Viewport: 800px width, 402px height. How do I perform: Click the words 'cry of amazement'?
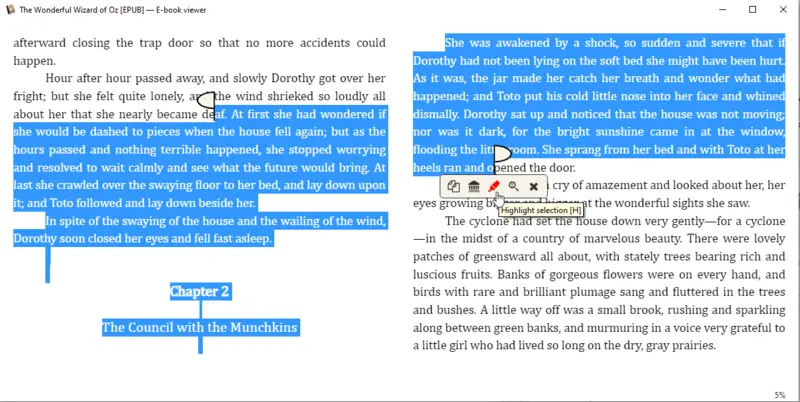click(600, 185)
